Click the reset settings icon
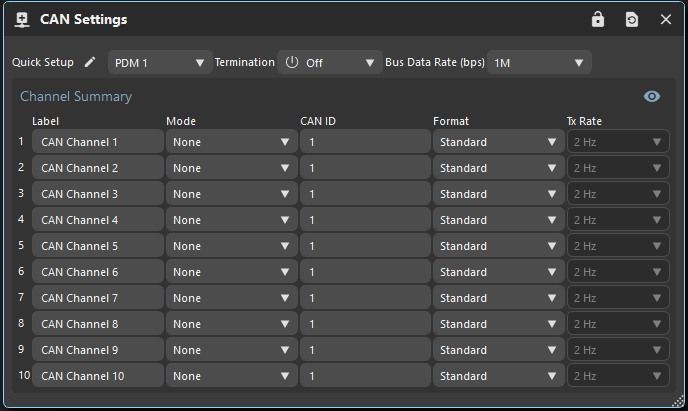Image resolution: width=688 pixels, height=411 pixels. (x=632, y=20)
